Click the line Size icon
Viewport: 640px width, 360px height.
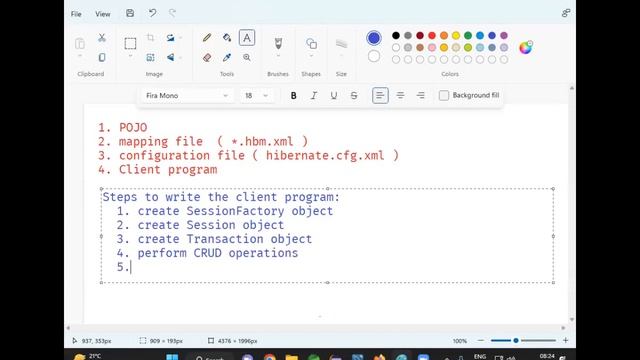341,43
